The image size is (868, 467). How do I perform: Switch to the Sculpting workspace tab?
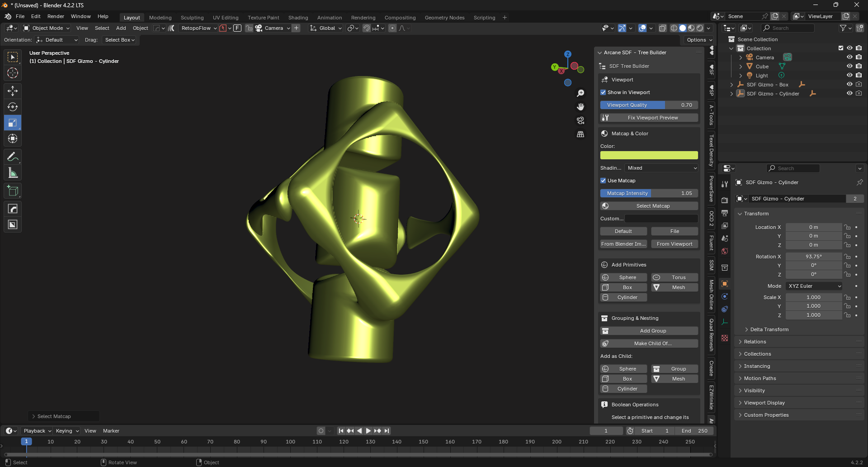click(x=192, y=18)
